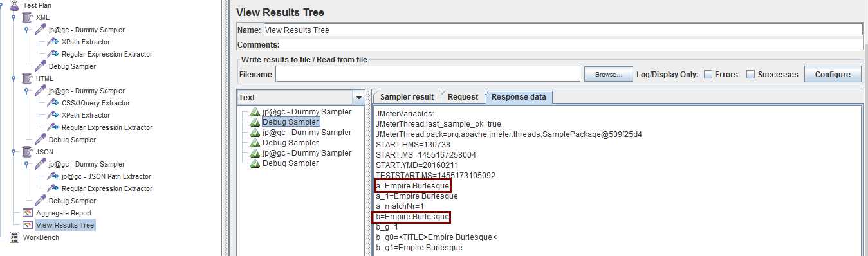The height and width of the screenshot is (256, 868).
Task: Click the Dummy Sampler pipette icon under HTML
Action: (x=41, y=91)
